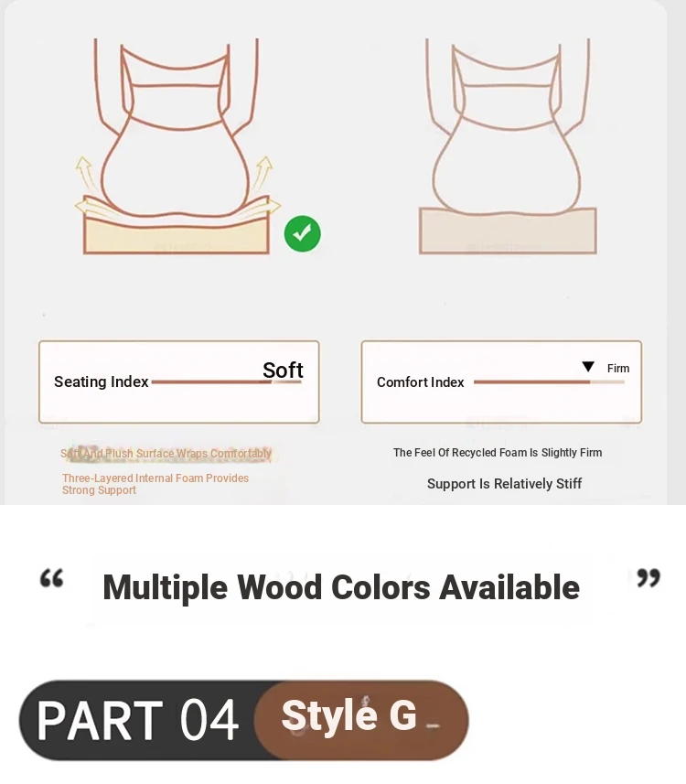Click the Multiple Wood Colors Available heading
The height and width of the screenshot is (784, 686).
pos(341,587)
